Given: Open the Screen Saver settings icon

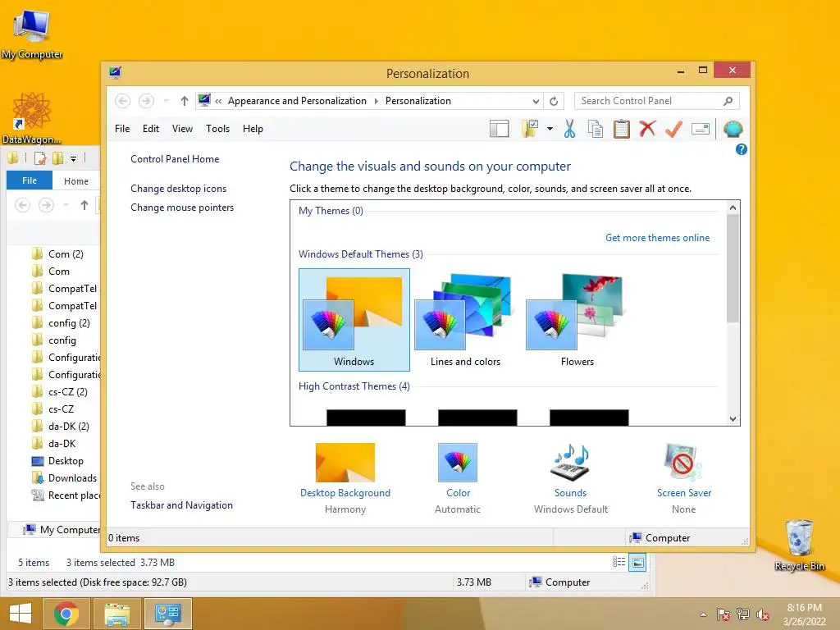Looking at the screenshot, I should [683, 463].
